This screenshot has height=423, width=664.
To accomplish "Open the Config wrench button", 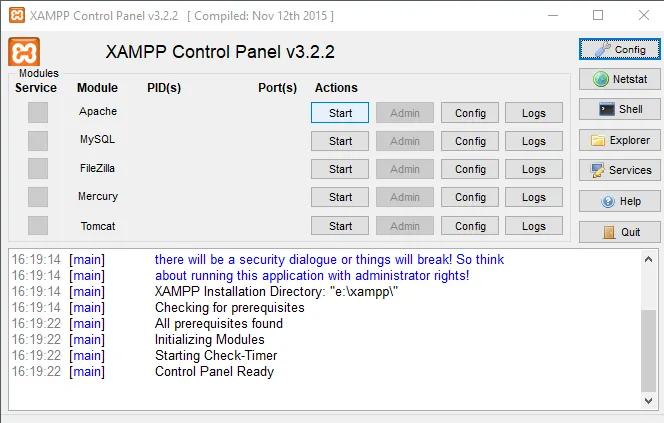I will pyautogui.click(x=620, y=49).
